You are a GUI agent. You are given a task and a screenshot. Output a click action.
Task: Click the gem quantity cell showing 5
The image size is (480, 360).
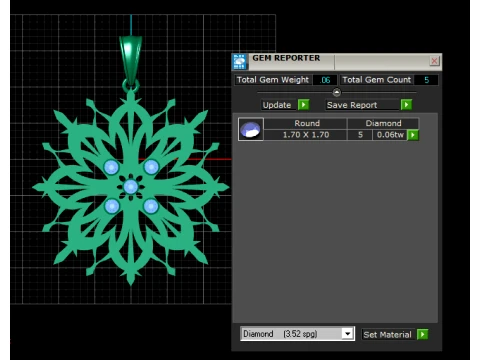pyautogui.click(x=360, y=135)
